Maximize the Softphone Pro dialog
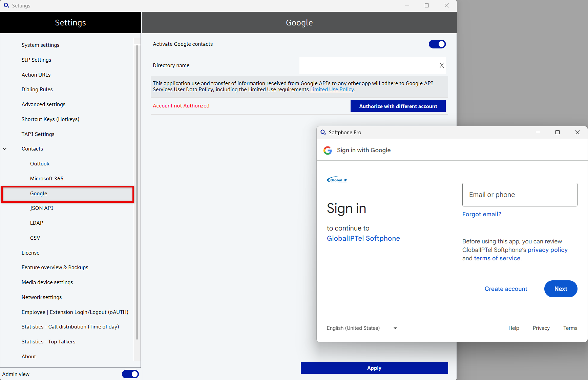This screenshot has height=380, width=588. pyautogui.click(x=557, y=132)
